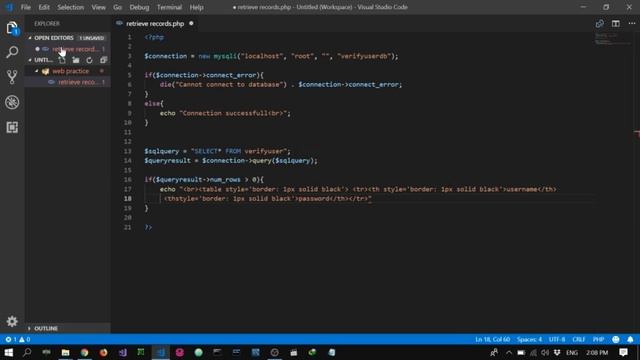
Task: Open the Source Control view
Action: [x=12, y=77]
